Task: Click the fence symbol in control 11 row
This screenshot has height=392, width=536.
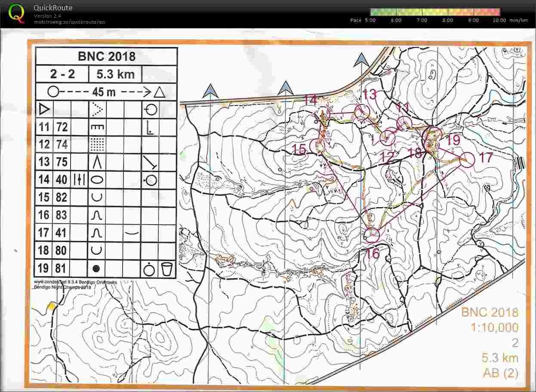Action: pos(97,127)
